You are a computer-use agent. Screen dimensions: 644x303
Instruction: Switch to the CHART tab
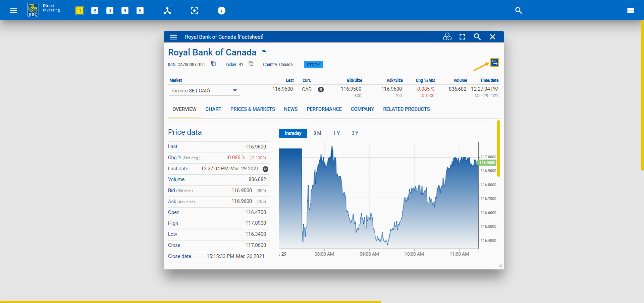[x=213, y=109]
